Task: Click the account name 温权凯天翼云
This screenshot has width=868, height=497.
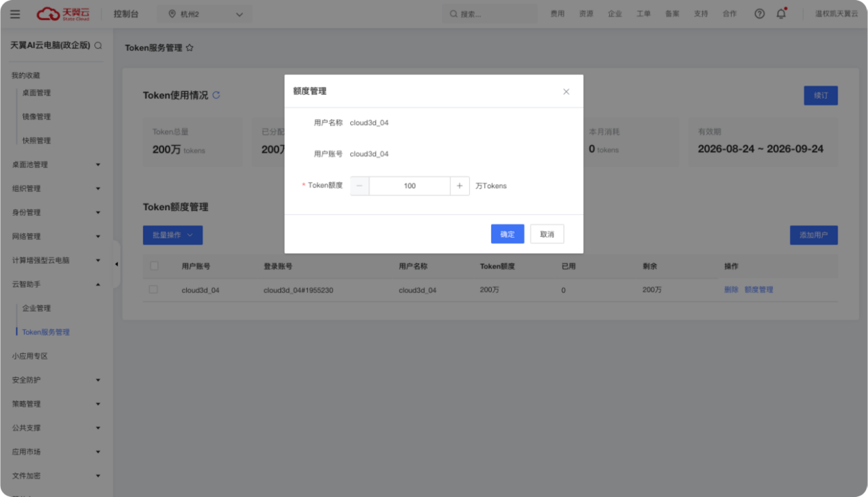Action: tap(837, 14)
